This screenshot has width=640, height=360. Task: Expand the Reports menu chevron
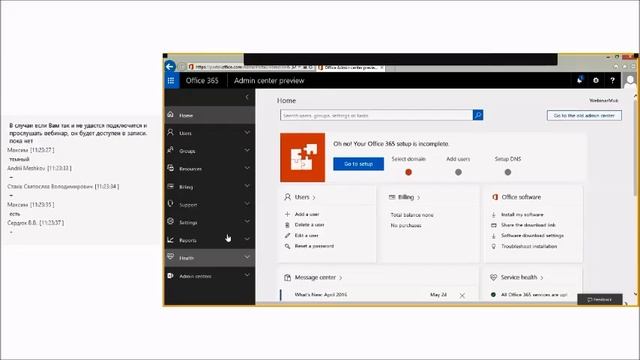point(247,239)
